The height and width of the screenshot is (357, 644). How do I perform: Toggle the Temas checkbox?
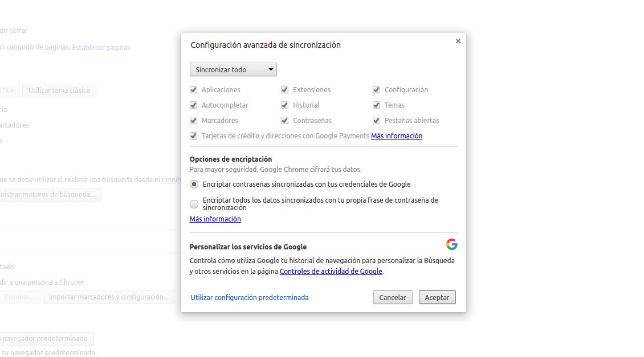[x=377, y=105]
